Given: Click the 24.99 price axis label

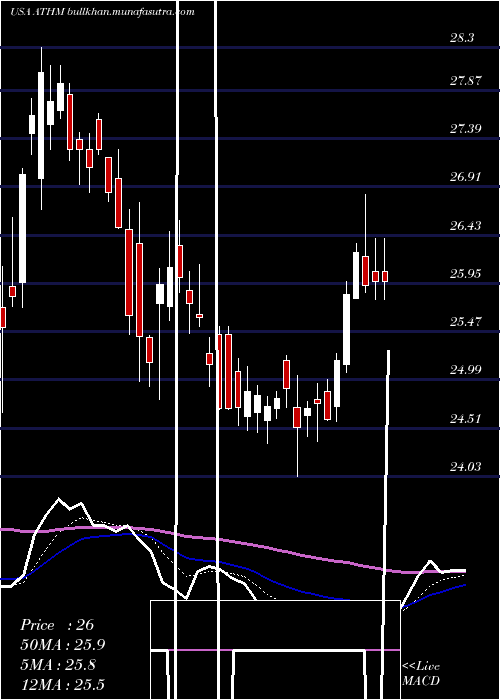Looking at the screenshot, I should click(x=466, y=370).
